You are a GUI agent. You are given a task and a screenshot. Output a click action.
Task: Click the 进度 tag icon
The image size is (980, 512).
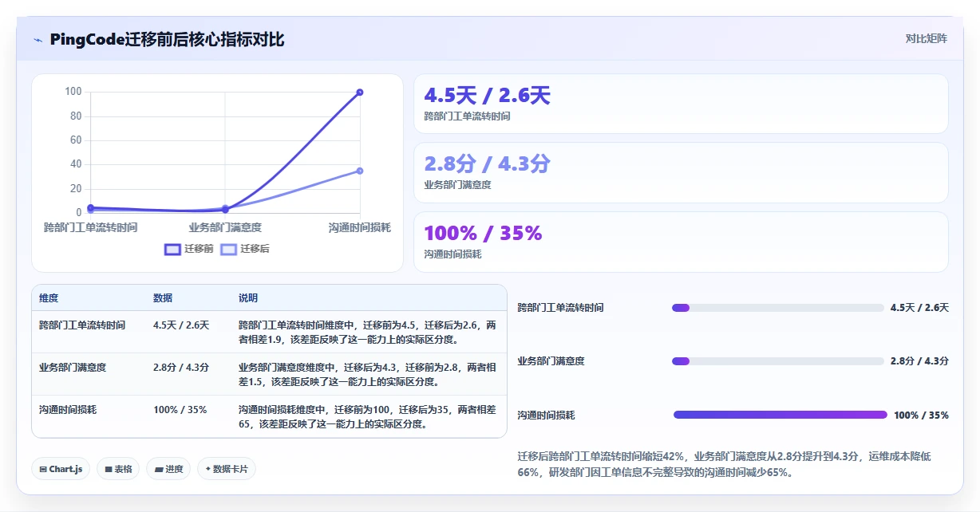pos(158,469)
